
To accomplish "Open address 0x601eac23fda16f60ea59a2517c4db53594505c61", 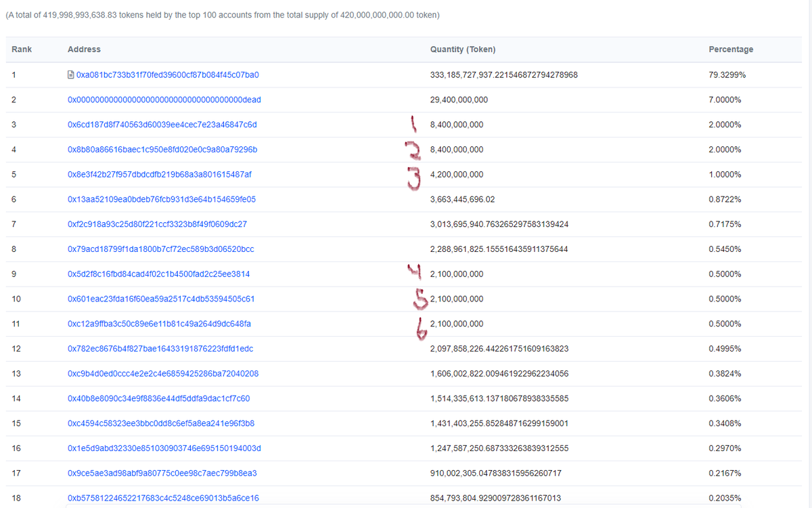I will point(161,299).
